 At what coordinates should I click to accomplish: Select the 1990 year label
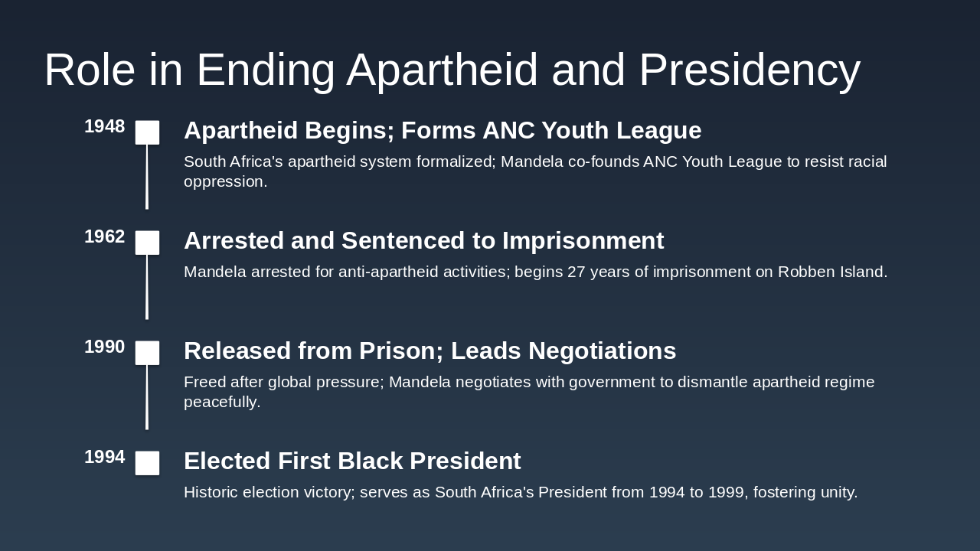(x=104, y=347)
